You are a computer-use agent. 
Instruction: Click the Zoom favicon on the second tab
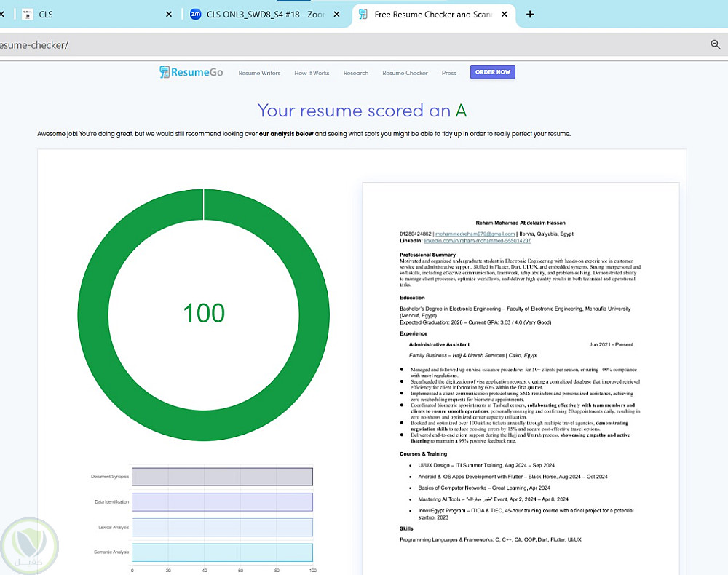click(195, 15)
